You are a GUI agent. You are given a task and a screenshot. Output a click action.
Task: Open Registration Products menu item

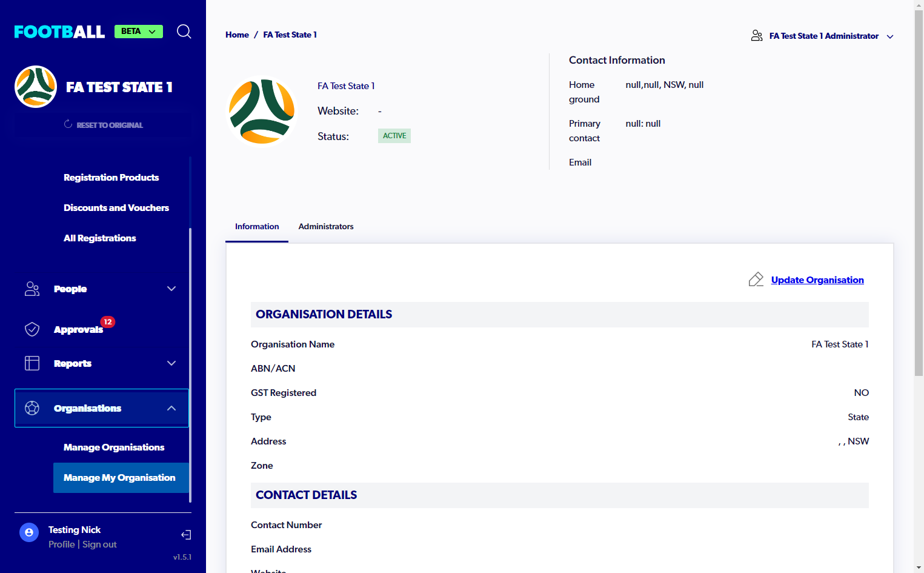(x=111, y=178)
